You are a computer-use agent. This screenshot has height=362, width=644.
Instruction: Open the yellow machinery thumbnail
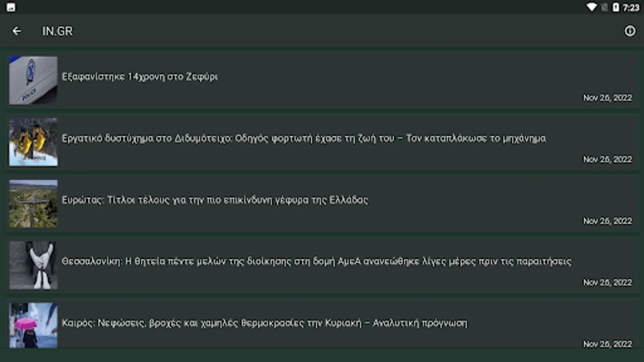click(33, 142)
